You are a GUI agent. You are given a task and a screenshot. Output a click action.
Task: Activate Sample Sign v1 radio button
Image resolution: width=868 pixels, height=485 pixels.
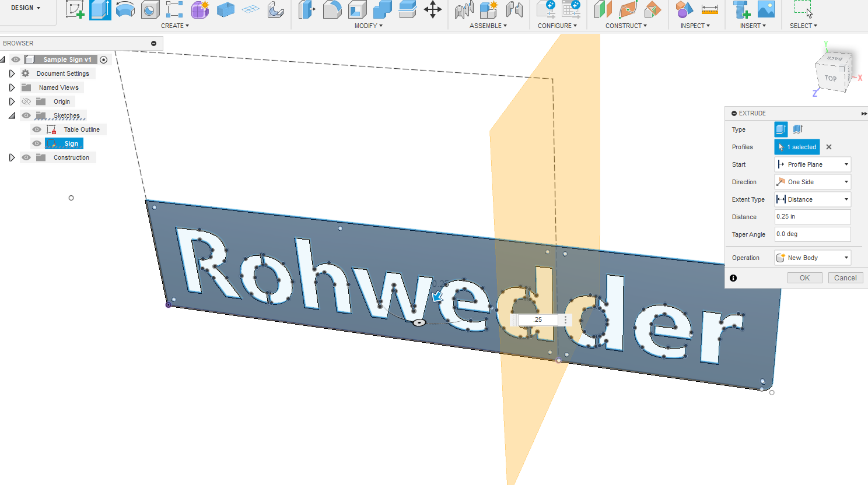pyautogui.click(x=103, y=59)
